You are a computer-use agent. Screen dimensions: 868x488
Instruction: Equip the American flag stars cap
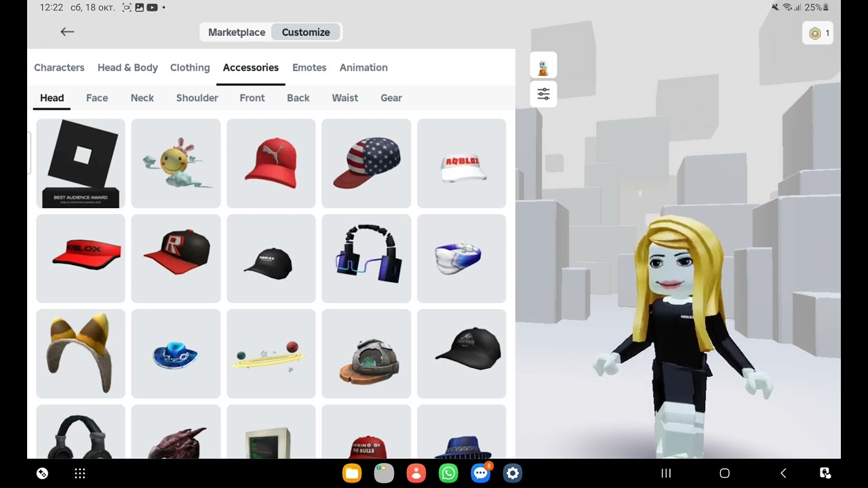click(366, 163)
